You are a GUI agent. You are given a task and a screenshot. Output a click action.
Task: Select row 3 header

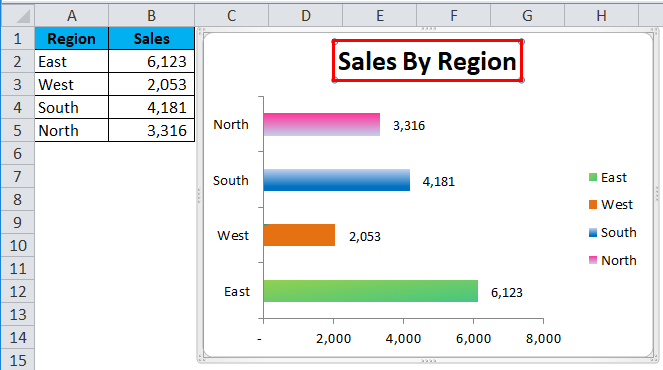(18, 84)
